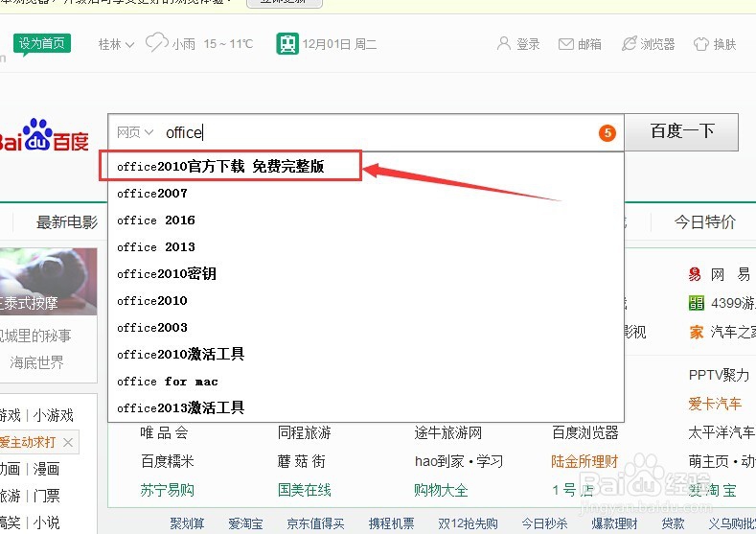756x534 pixels.
Task: Click the orange number 5 badge
Action: 607,132
